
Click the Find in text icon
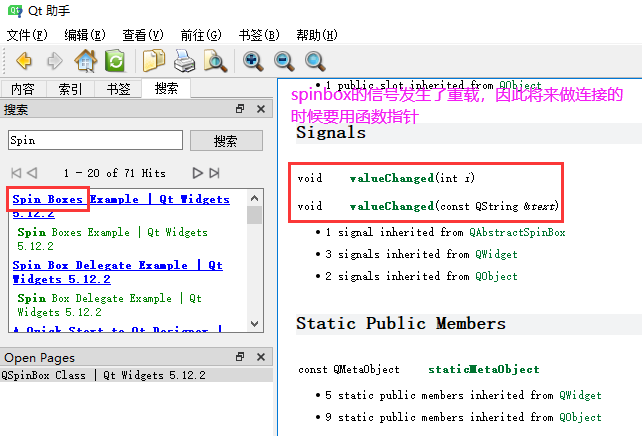pos(215,61)
